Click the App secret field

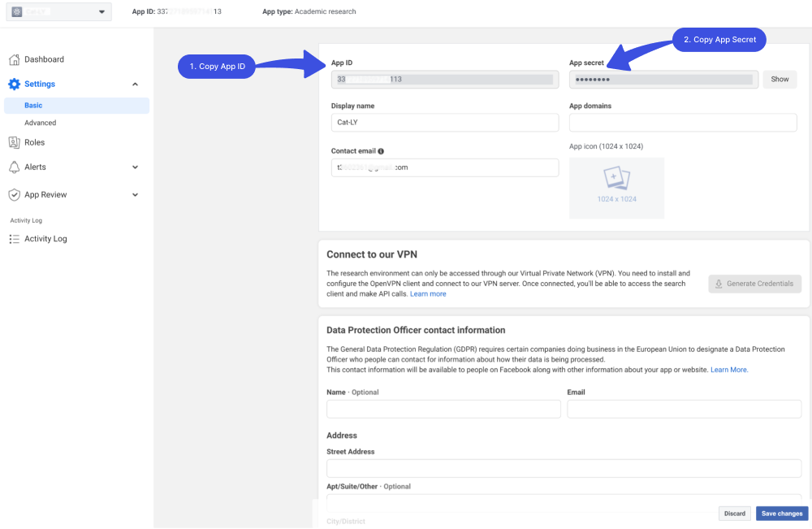click(x=663, y=80)
